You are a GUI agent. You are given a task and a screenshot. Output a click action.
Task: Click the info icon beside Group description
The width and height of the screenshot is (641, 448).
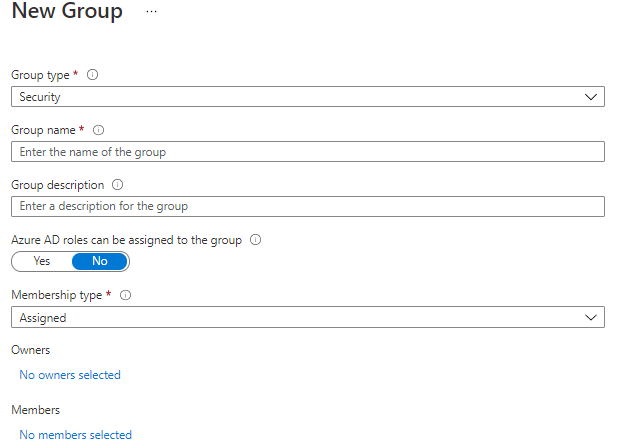pos(117,185)
